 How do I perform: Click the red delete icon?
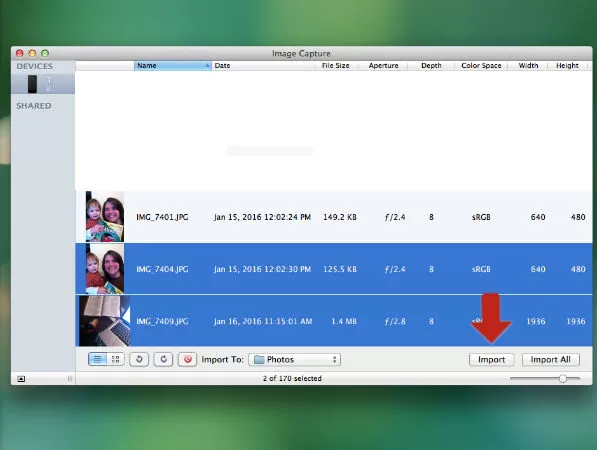tap(187, 359)
